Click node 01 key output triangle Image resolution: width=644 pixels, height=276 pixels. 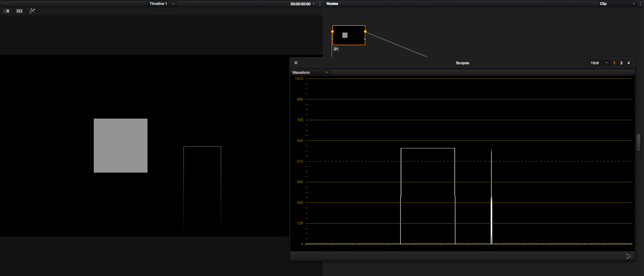[365, 39]
